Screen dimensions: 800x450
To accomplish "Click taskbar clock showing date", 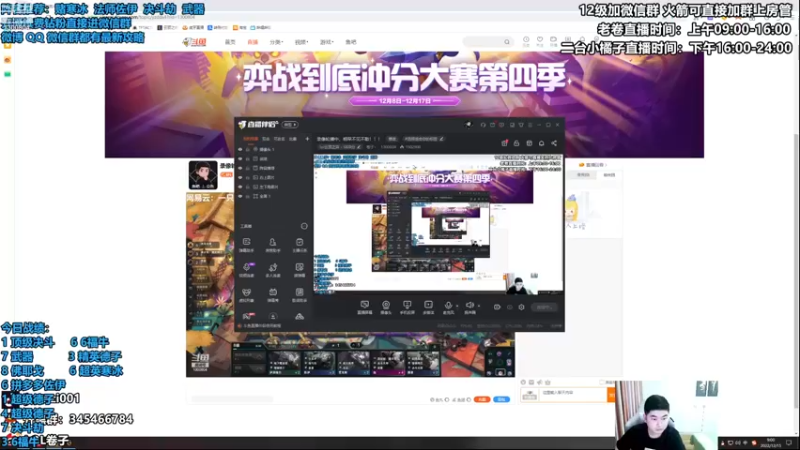I will click(x=771, y=443).
